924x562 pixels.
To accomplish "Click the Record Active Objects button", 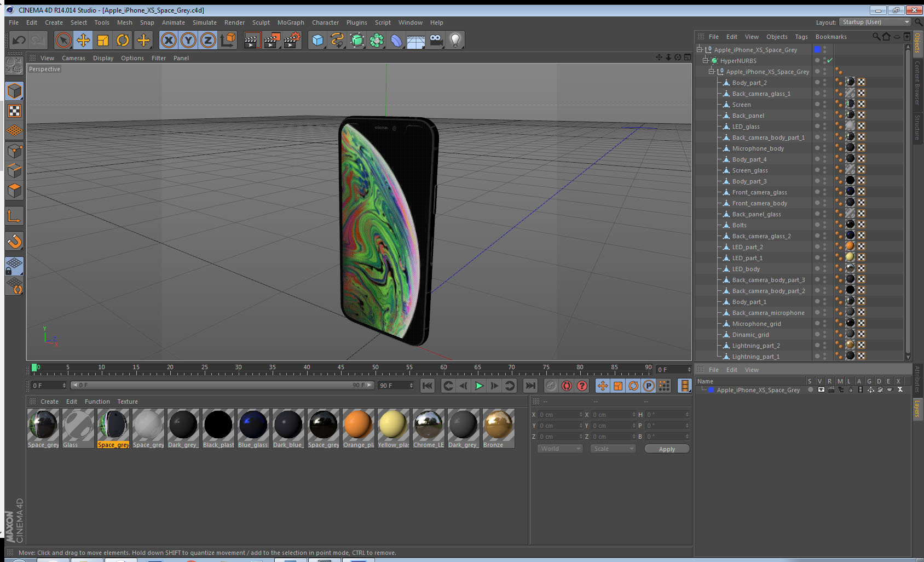I will (551, 386).
